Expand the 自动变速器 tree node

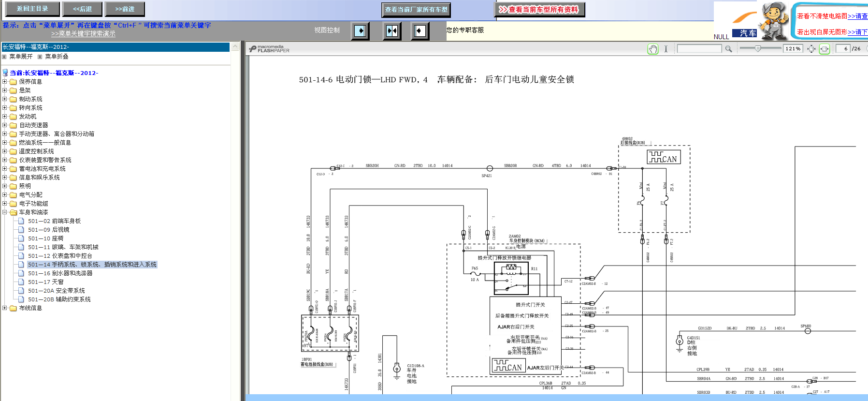(x=5, y=125)
